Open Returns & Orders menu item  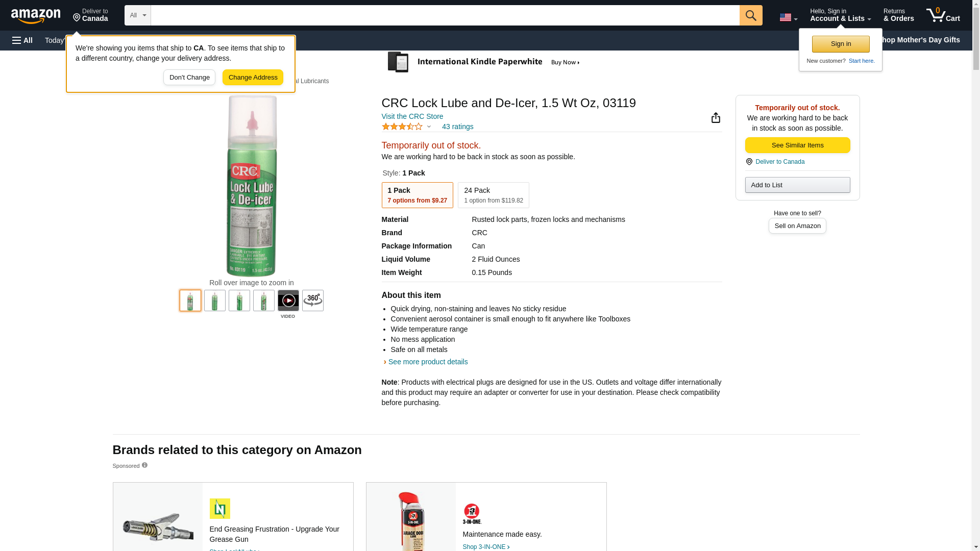point(898,15)
